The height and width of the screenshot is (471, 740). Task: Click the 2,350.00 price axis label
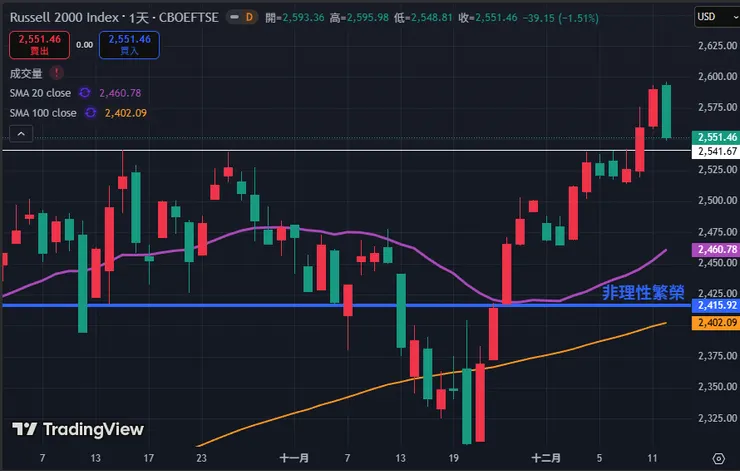(717, 387)
